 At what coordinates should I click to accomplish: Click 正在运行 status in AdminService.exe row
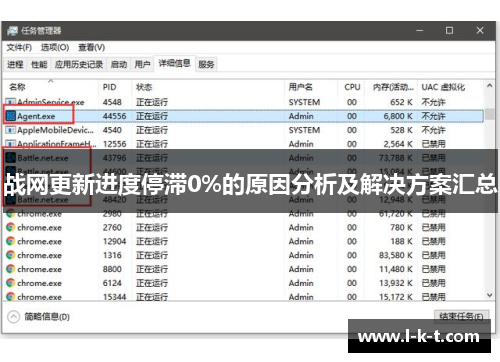coord(152,102)
